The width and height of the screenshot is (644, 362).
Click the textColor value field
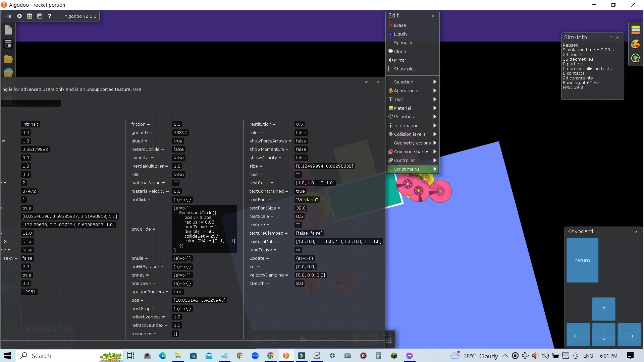[x=315, y=183]
